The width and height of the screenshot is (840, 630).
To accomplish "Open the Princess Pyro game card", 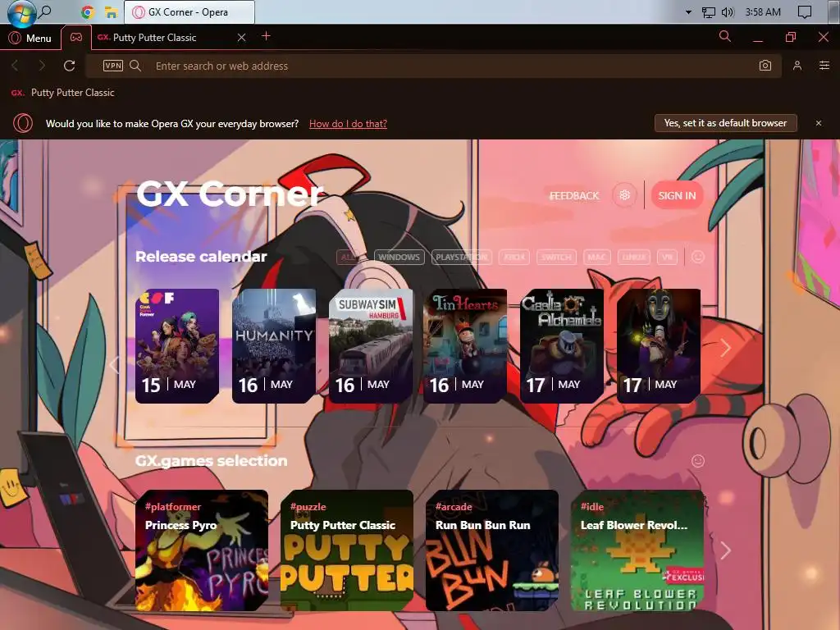I will pos(202,550).
